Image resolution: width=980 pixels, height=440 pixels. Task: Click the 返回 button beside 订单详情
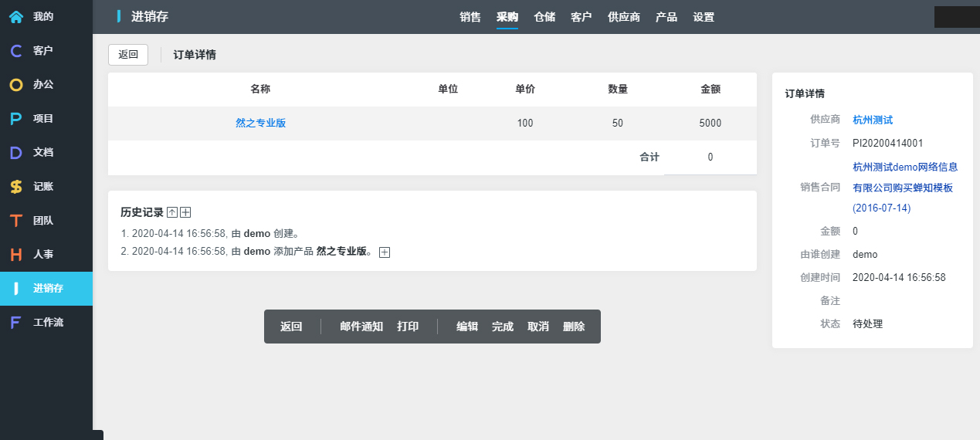(x=128, y=55)
